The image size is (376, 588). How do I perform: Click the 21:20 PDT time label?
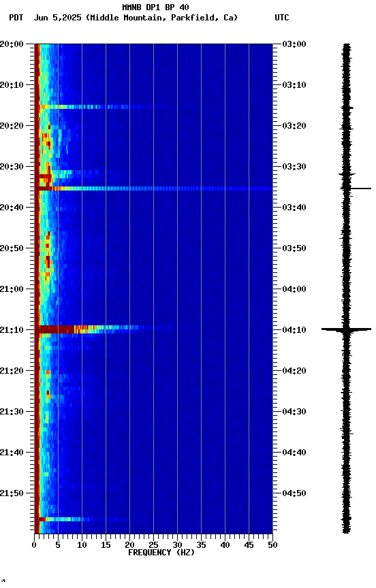[12, 371]
